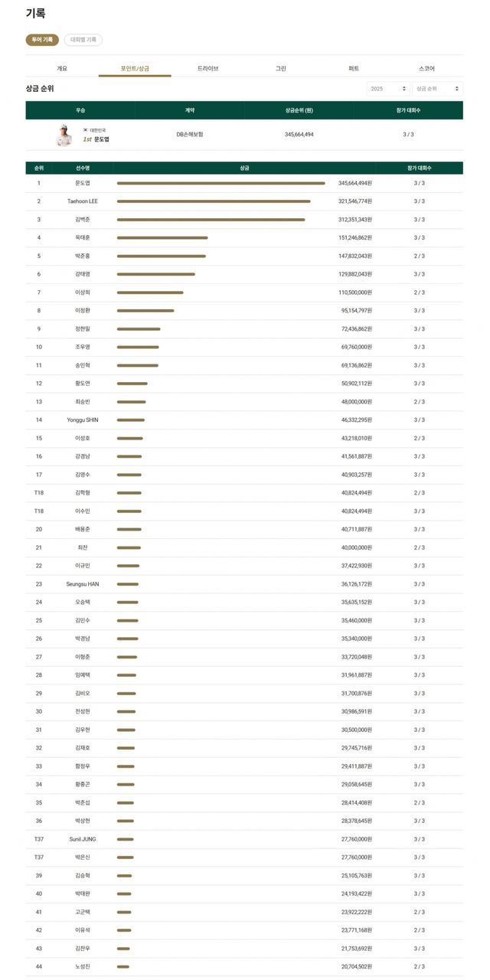Switch to 대회별 기록 toggle

83,40
